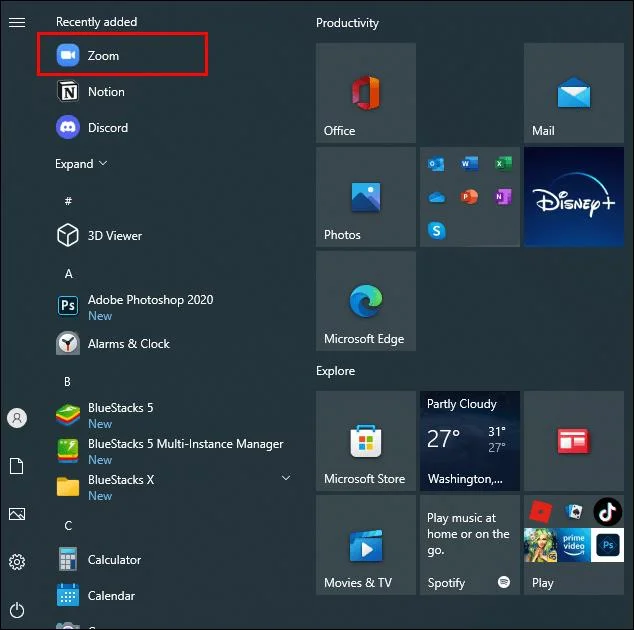Open Excel in the Office group tile

(503, 163)
